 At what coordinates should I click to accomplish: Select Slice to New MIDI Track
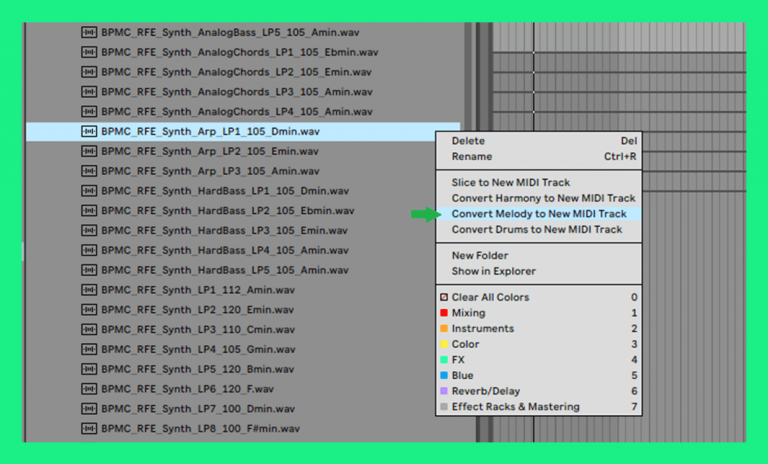[510, 183]
